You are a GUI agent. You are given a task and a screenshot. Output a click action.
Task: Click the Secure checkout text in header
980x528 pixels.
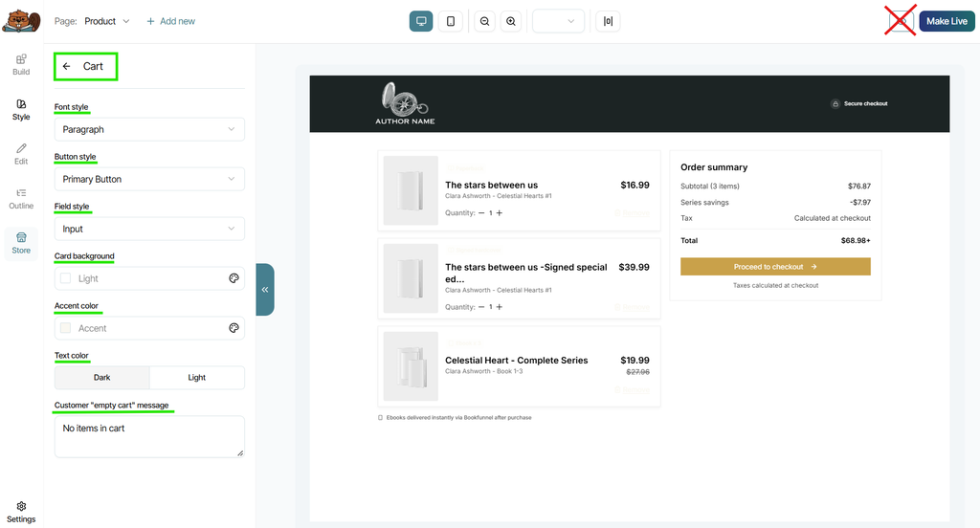865,103
